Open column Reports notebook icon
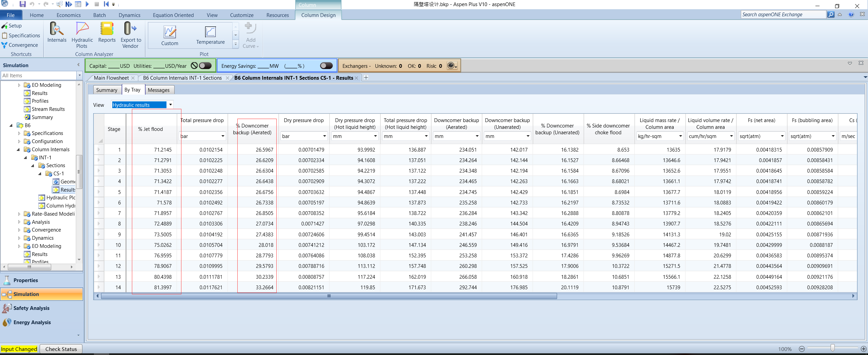The height and width of the screenshot is (355, 868). pos(107,33)
